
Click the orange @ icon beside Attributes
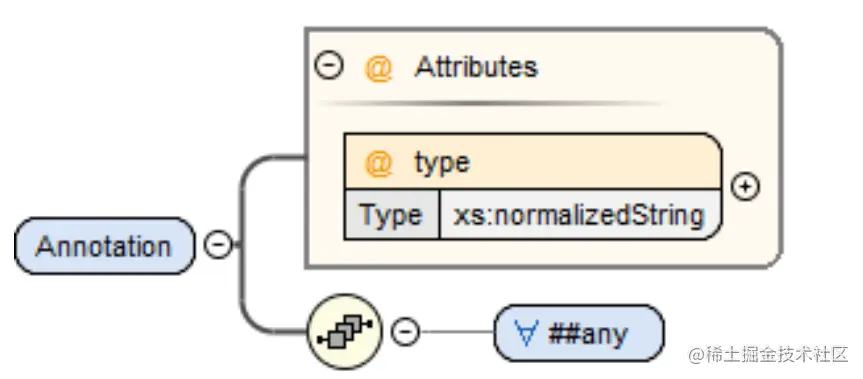click(378, 68)
